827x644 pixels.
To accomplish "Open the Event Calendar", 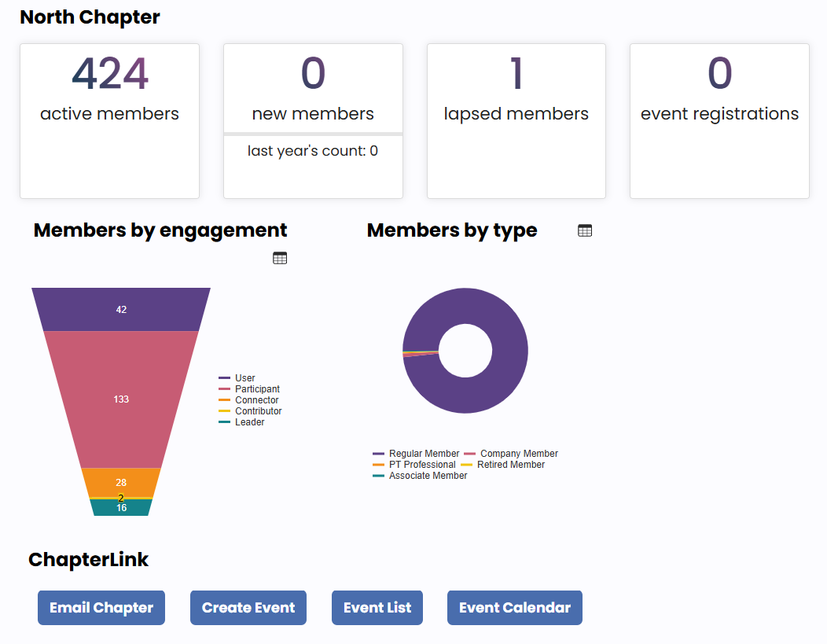I will (515, 608).
